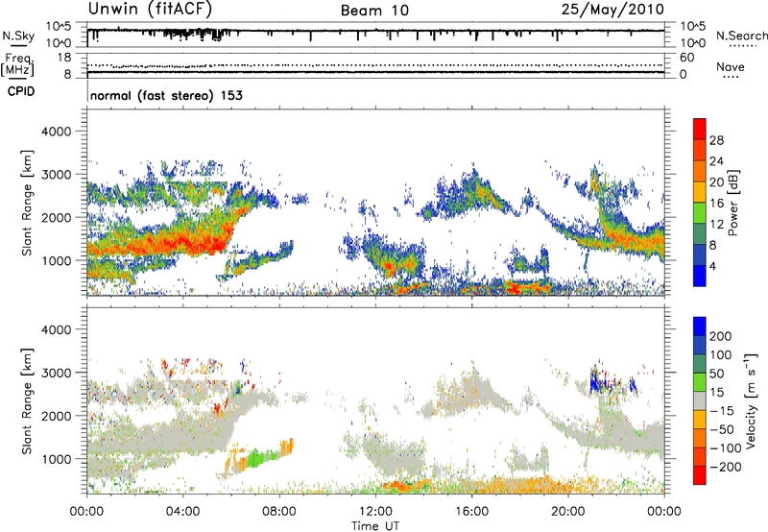Click the 'Beam 10' label

point(374,11)
